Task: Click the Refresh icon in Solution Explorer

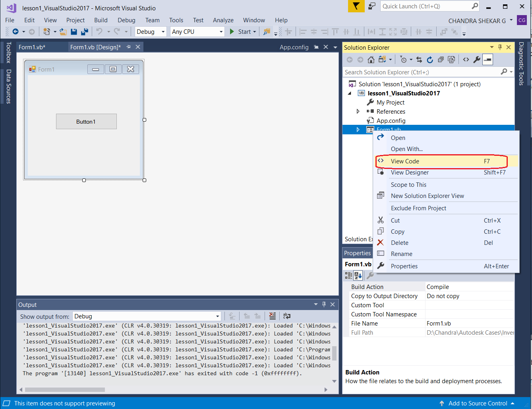Action: point(429,60)
